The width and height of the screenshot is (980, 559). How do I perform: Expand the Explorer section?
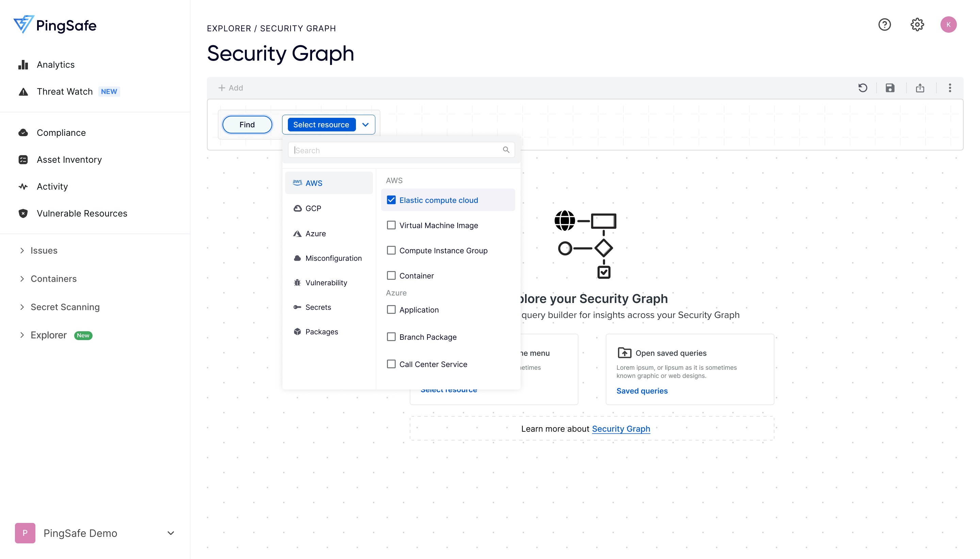(x=22, y=335)
